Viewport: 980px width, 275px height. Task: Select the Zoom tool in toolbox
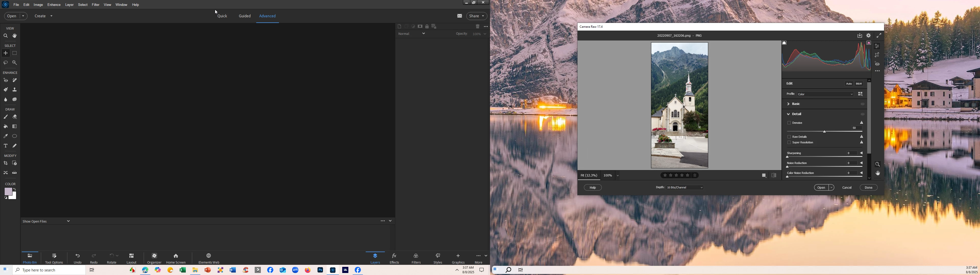click(x=5, y=36)
